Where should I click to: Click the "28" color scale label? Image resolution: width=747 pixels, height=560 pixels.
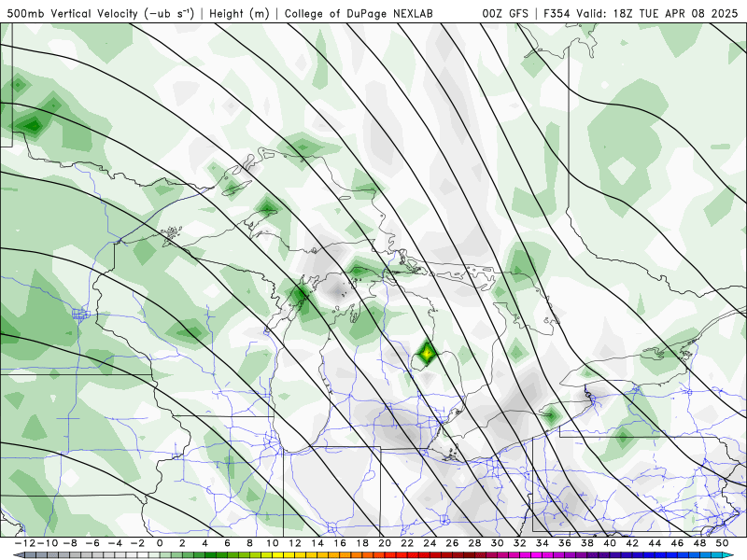(x=474, y=543)
